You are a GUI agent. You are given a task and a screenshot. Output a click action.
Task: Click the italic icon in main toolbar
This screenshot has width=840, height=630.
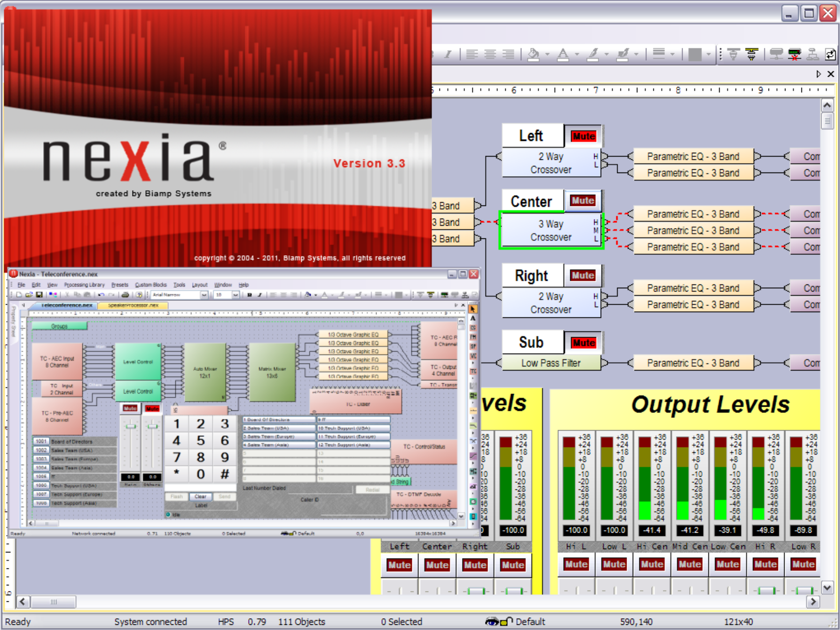click(x=448, y=55)
